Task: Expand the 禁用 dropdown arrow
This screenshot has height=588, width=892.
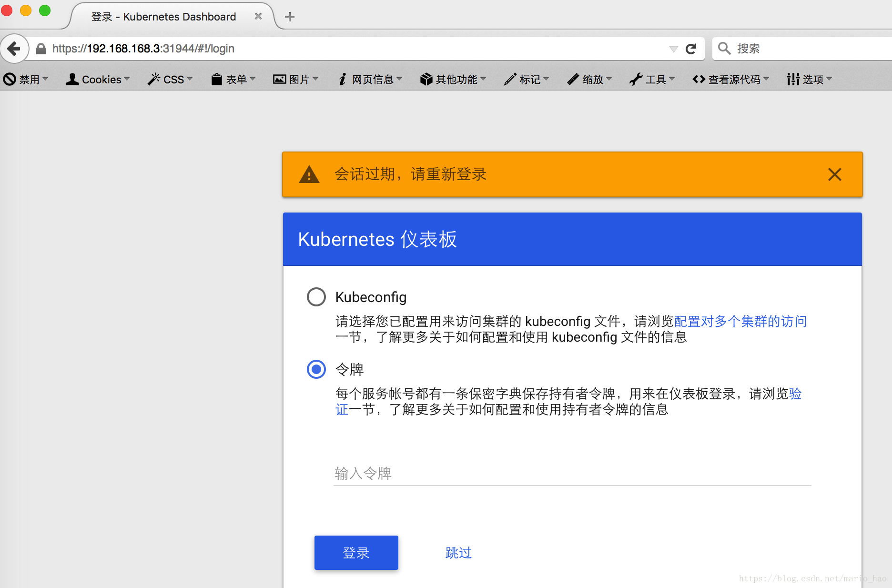Action: (x=45, y=79)
